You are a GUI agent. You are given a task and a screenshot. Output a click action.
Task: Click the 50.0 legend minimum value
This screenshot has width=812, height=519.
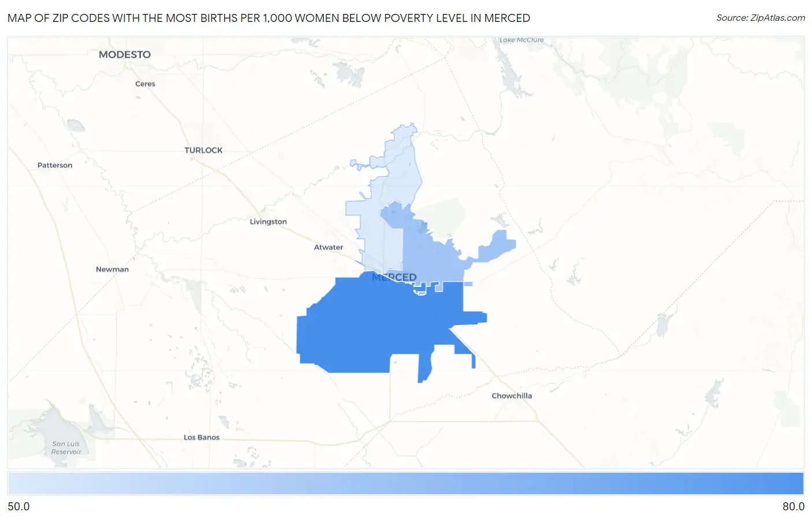(18, 506)
